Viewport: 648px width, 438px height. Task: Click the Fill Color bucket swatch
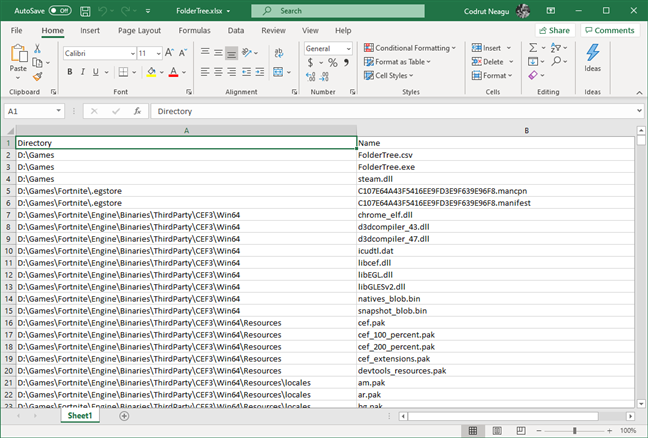[x=151, y=72]
